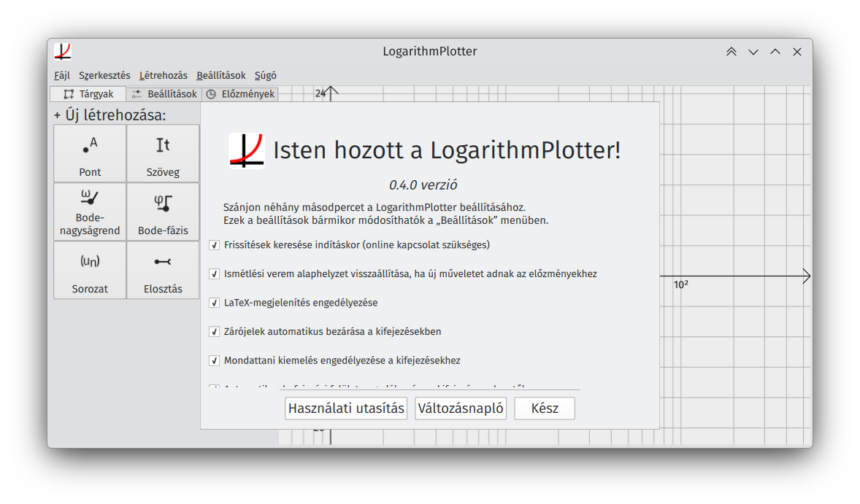Switch to the Előzmények tab
Screen dimensions: 860x504
[239, 94]
